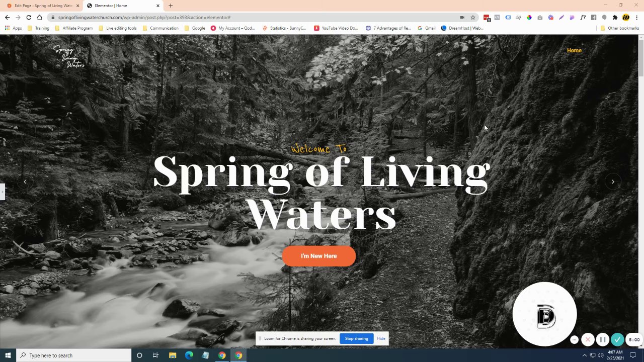The height and width of the screenshot is (362, 644).
Task: Show hidden system tray icons
Action: (x=584, y=355)
